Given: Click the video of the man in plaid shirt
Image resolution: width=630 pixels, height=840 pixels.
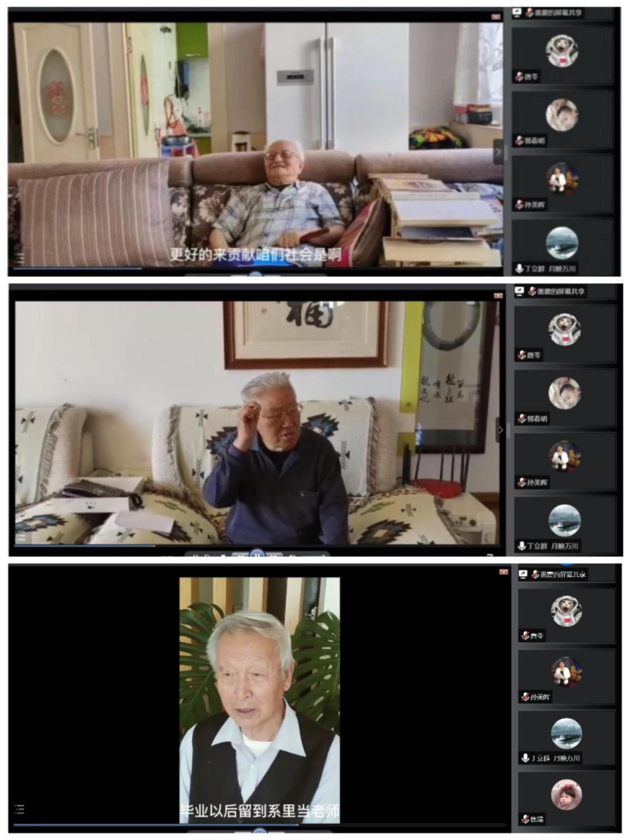Looking at the screenshot, I should 255,145.
